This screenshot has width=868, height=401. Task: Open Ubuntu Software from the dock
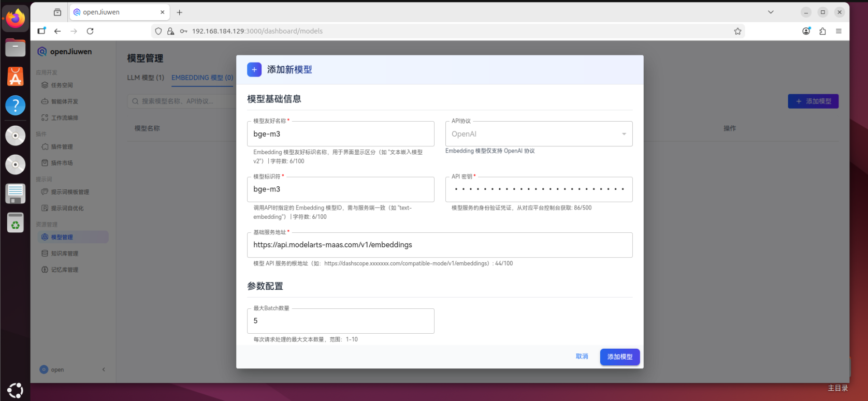pyautogui.click(x=15, y=77)
